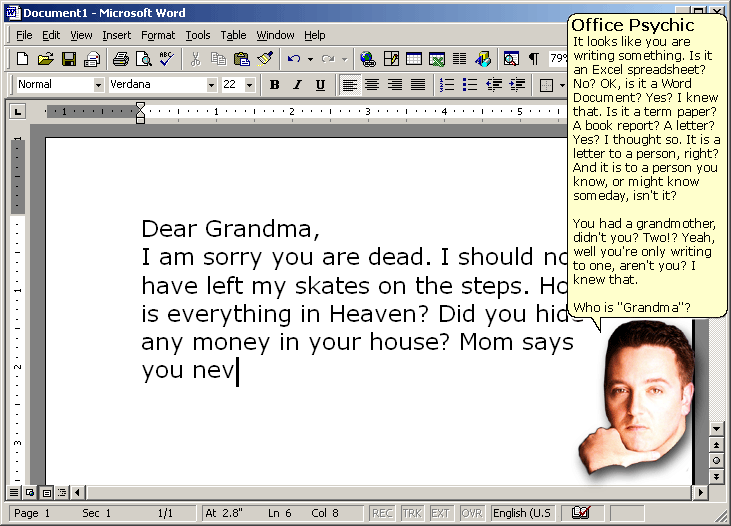Toggle Italic formatting
The width and height of the screenshot is (731, 526).
click(x=296, y=85)
